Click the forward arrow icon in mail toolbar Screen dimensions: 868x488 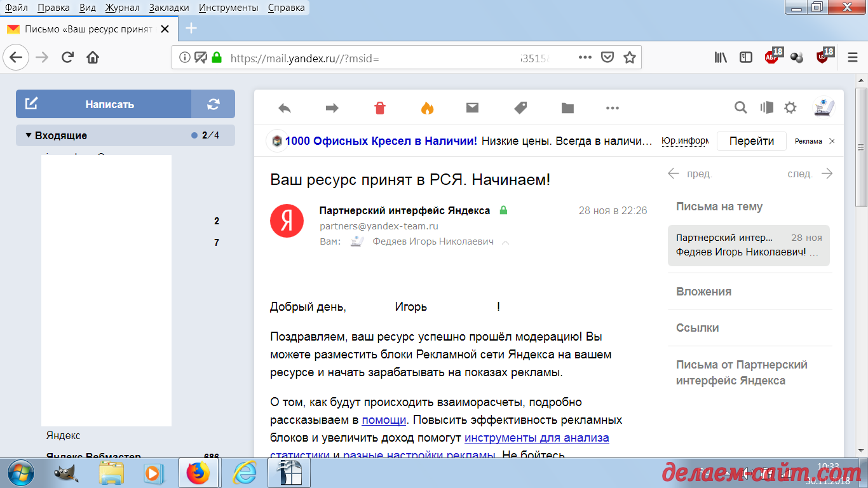pyautogui.click(x=332, y=108)
